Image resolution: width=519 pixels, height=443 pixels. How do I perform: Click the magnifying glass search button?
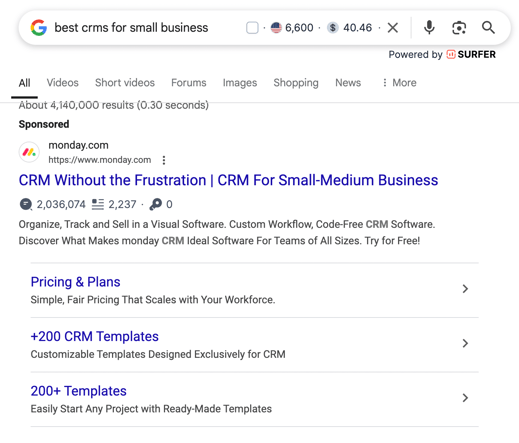pos(488,27)
